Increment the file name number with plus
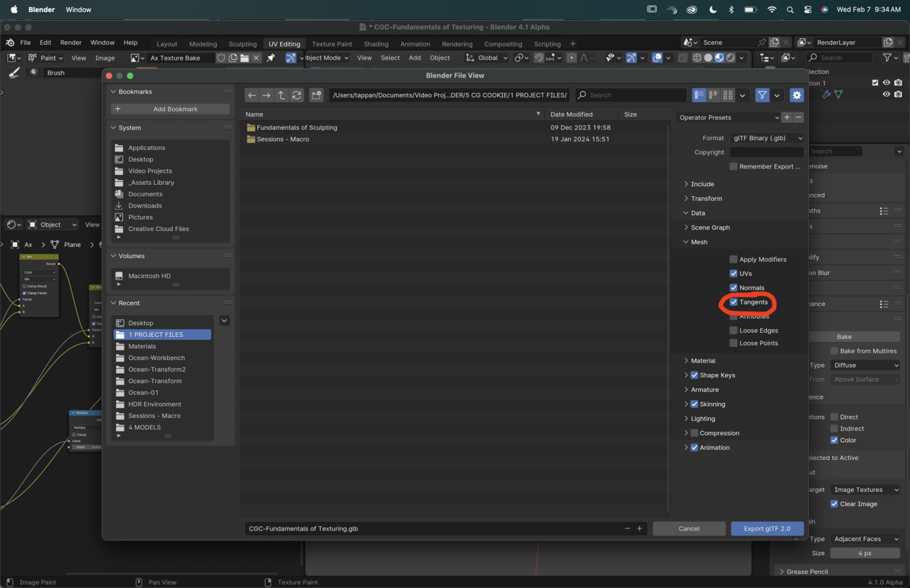Image resolution: width=910 pixels, height=588 pixels. click(640, 528)
